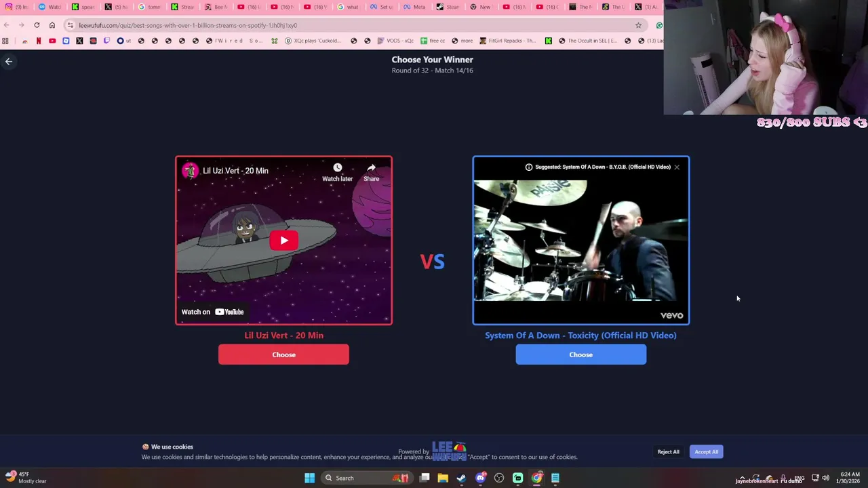868x488 pixels.
Task: Click Watch later on Lil Uzi video
Action: 337,172
